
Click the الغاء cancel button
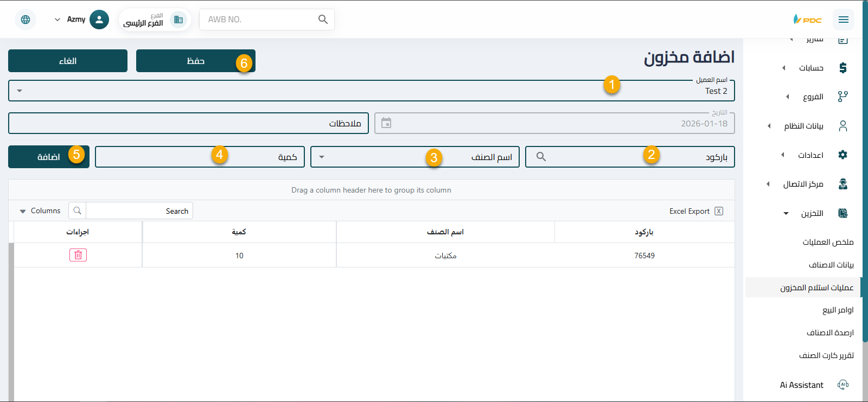tap(68, 61)
